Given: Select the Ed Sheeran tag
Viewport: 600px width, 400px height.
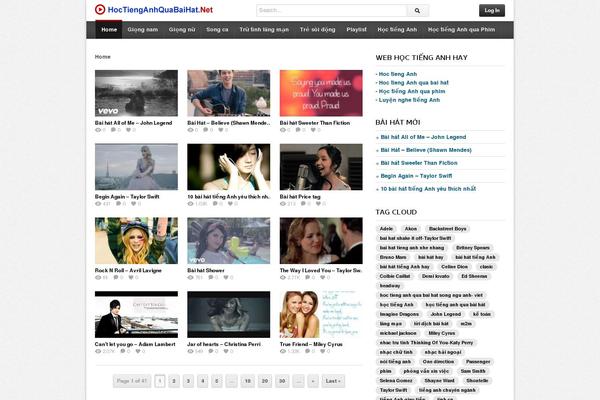Looking at the screenshot, I should 474,276.
